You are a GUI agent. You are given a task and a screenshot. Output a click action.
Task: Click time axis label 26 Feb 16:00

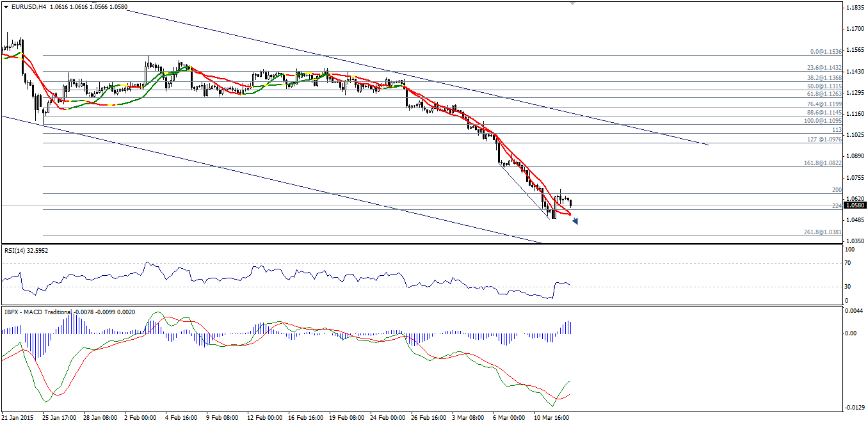pyautogui.click(x=430, y=417)
